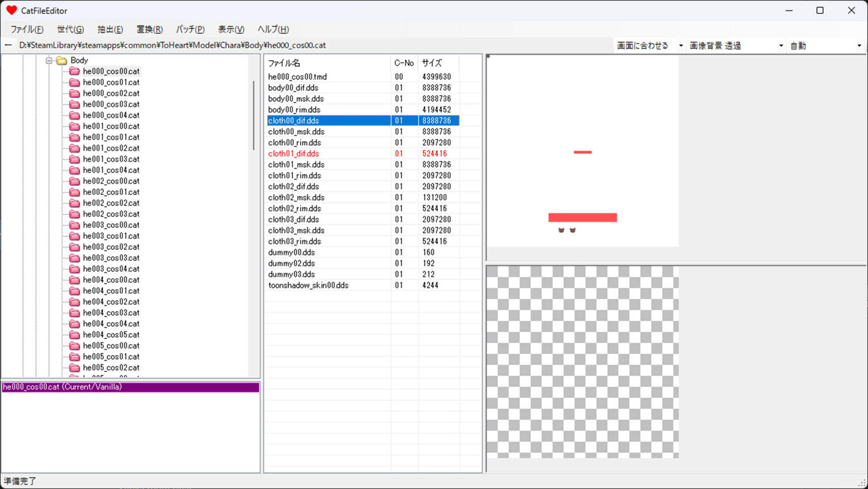Screen dimensions: 868x489
Task: Click the folder icon for he005_cos02.cat
Action: pyautogui.click(x=75, y=368)
